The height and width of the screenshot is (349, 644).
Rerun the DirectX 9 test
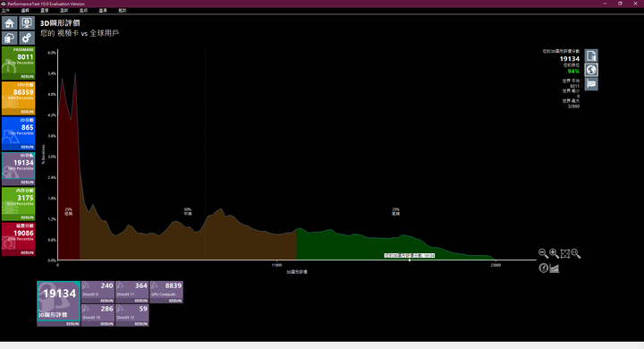106,301
